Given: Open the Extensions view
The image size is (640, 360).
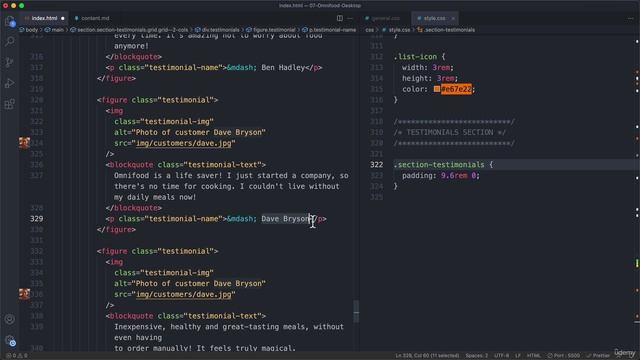Looking at the screenshot, I should pyautogui.click(x=10, y=104).
